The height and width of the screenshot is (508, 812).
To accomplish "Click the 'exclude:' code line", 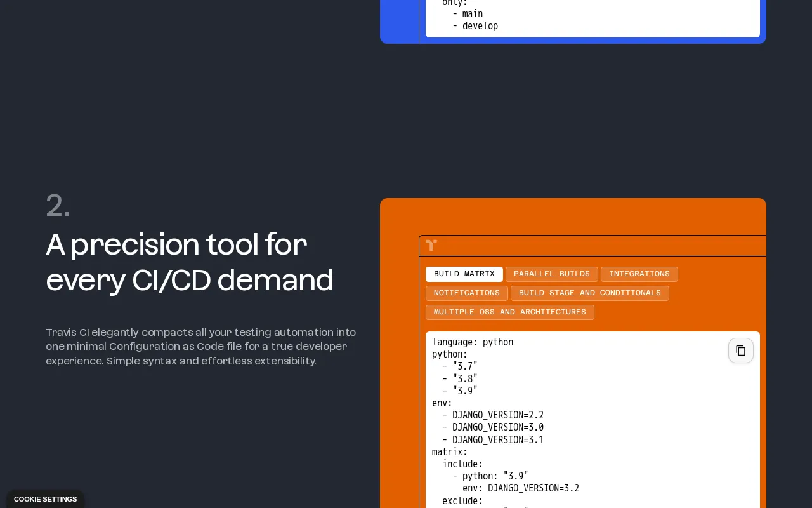I will pos(462,501).
